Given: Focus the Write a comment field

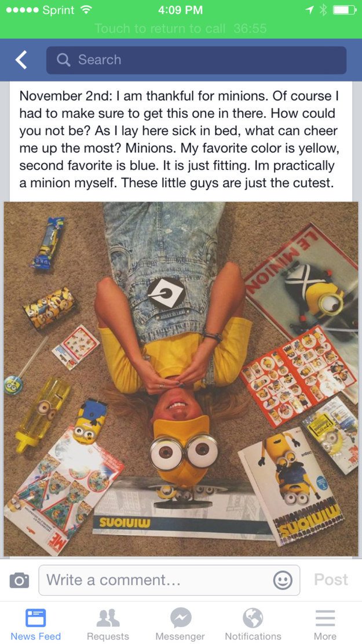Looking at the screenshot, I should click(169, 580).
